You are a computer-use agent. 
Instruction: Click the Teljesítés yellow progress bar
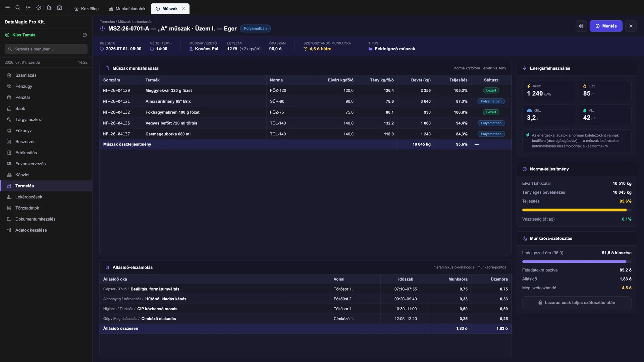tap(577, 210)
